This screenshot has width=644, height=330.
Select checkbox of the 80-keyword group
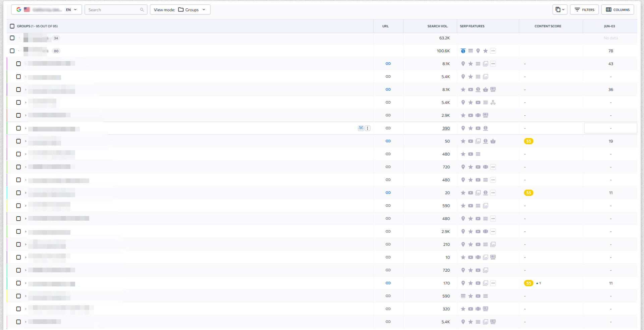click(12, 51)
